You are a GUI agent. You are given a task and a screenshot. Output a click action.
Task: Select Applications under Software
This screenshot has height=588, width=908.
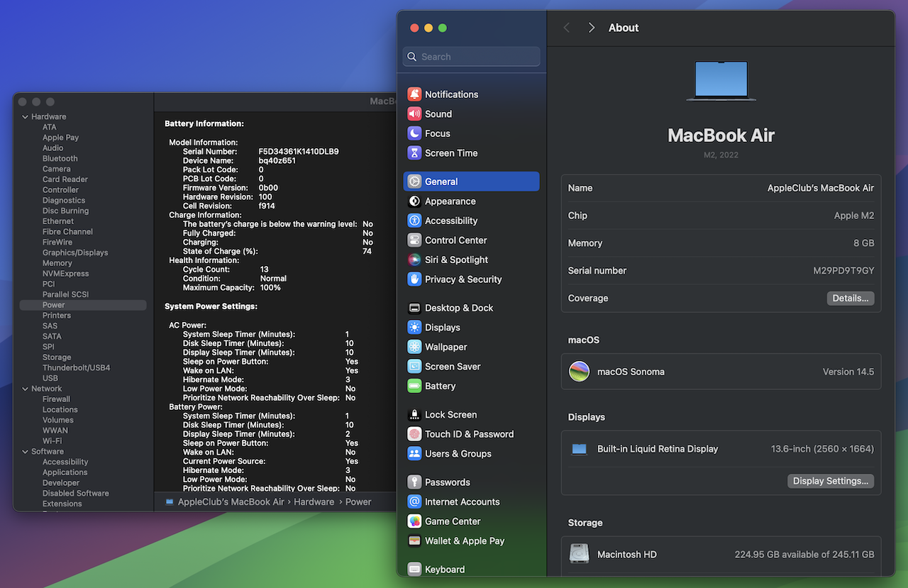[x=65, y=472]
